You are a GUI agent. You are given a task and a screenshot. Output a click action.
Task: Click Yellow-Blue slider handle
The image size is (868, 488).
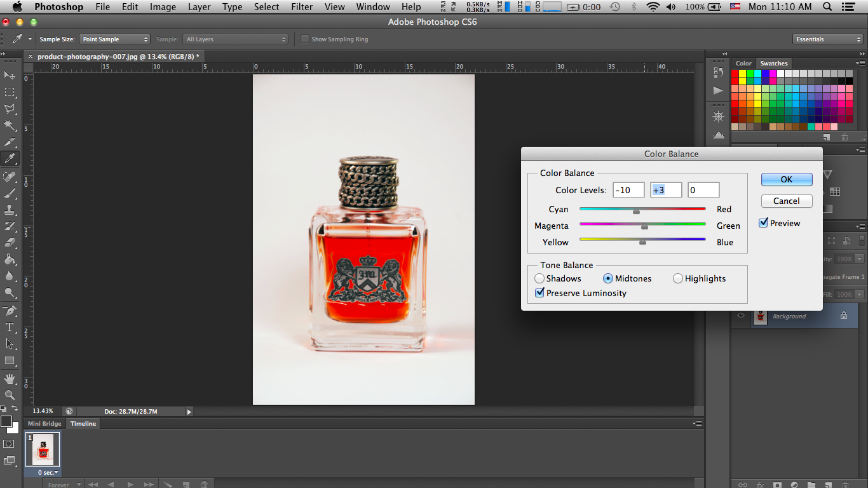642,241
